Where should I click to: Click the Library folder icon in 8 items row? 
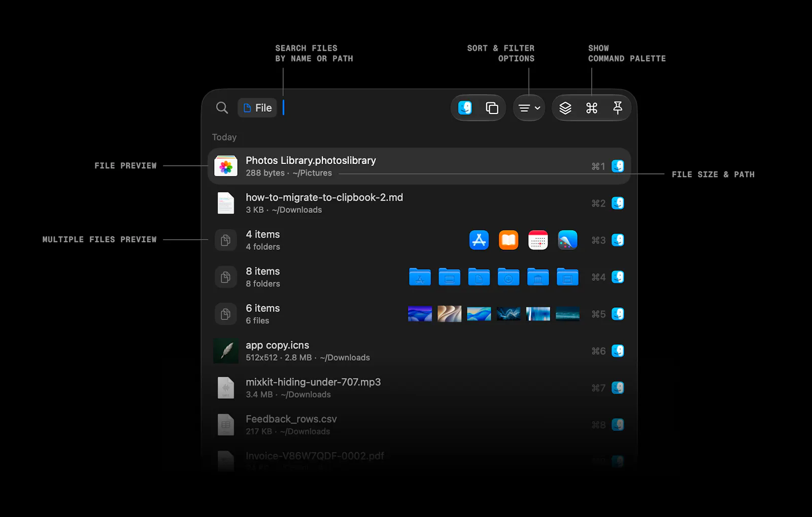538,277
